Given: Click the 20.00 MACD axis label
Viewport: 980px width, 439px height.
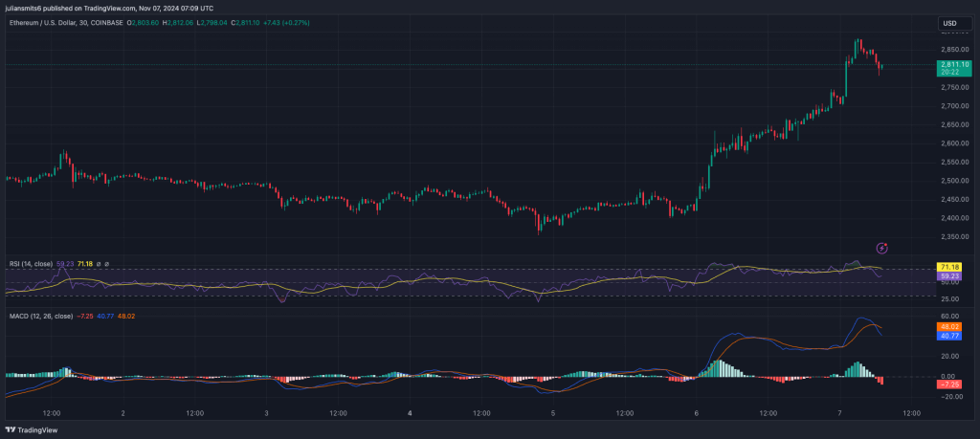Looking at the screenshot, I should click(x=950, y=356).
